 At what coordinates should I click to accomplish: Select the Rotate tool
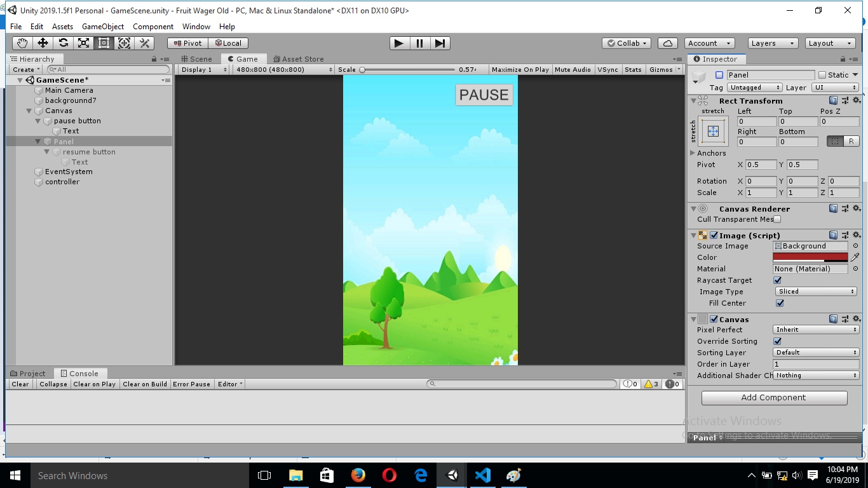[x=62, y=43]
